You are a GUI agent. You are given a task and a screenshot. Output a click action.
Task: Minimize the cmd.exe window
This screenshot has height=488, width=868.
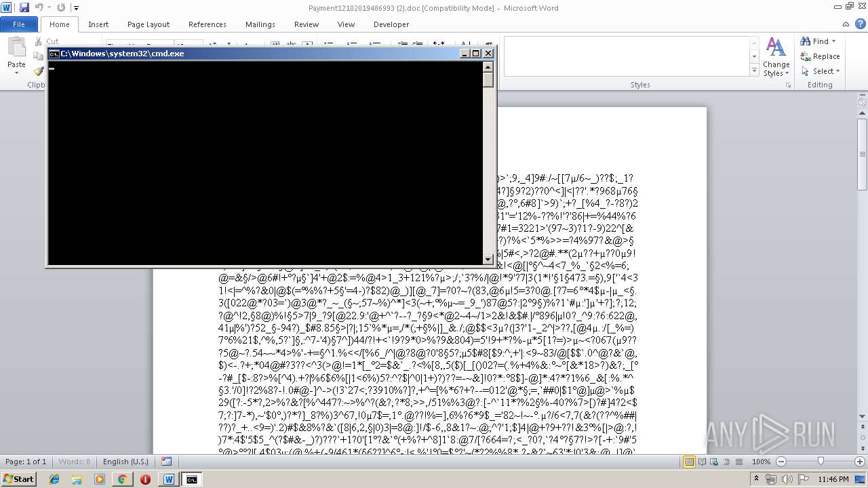465,54
